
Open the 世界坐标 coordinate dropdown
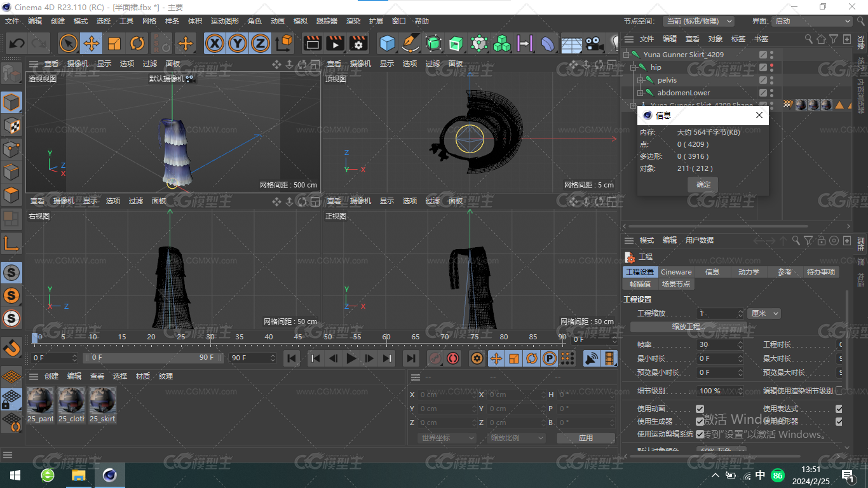[447, 438]
